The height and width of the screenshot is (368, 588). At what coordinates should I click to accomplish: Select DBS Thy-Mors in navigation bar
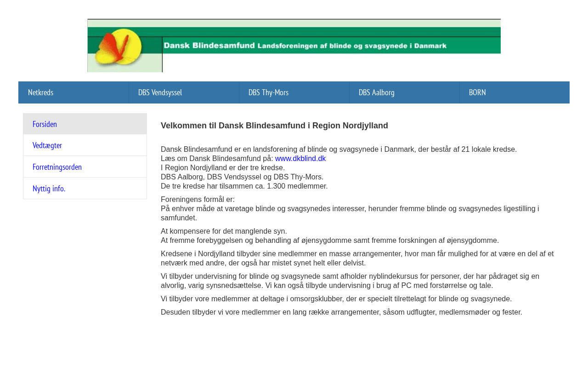(294, 92)
